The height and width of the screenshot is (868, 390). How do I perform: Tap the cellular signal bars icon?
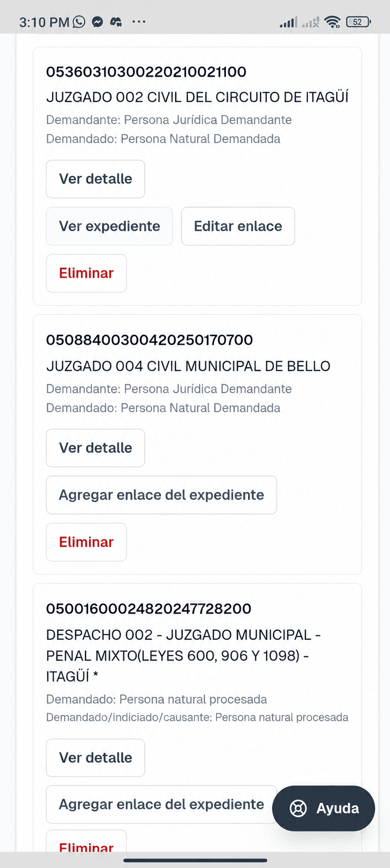(x=288, y=22)
